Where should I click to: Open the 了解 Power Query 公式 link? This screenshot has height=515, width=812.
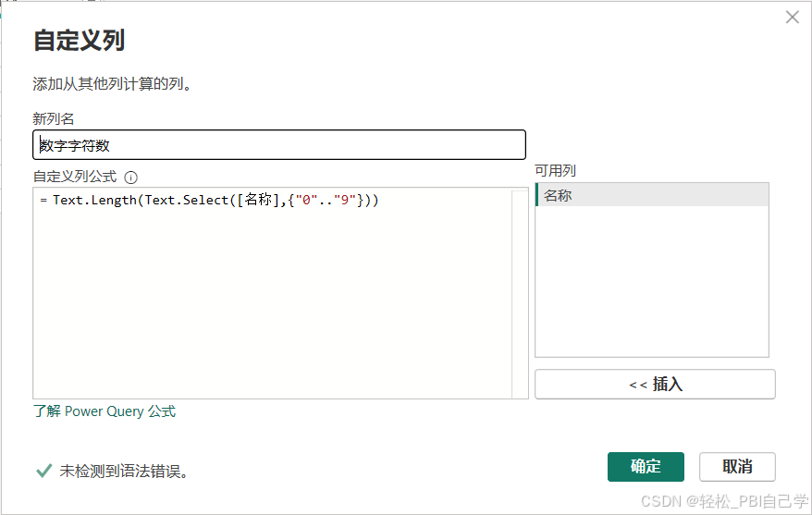(105, 411)
